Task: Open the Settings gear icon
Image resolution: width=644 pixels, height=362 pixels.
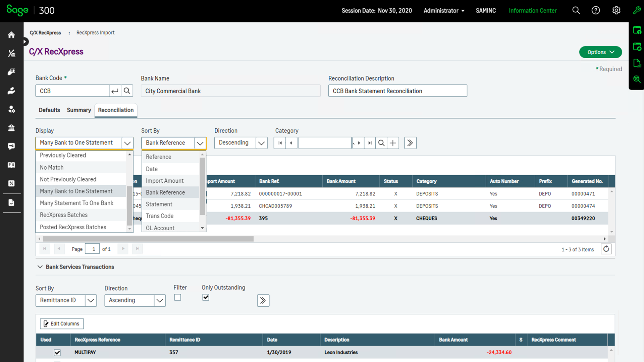Action: click(616, 10)
